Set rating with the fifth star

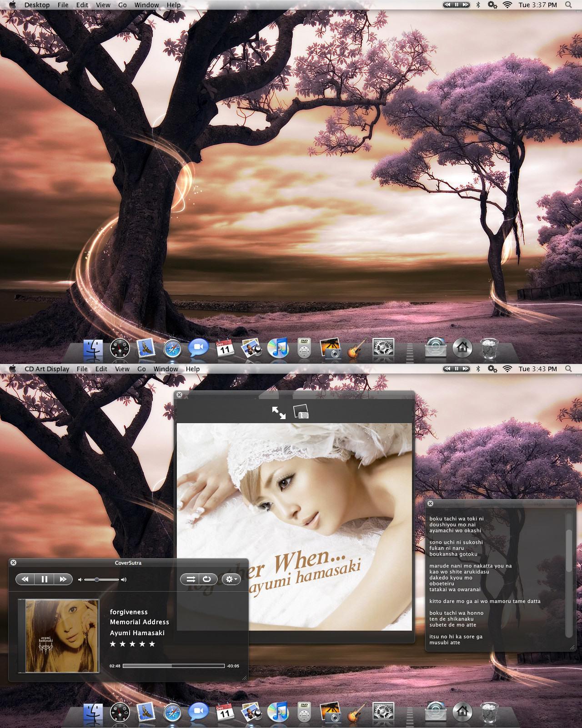[x=152, y=644]
